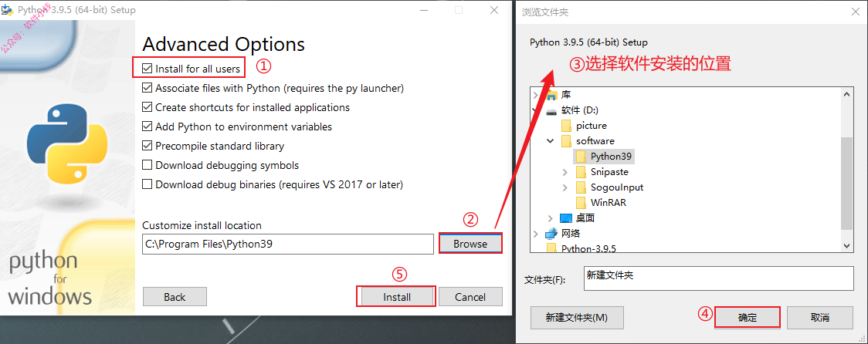Expand the 网络 node

[536, 234]
